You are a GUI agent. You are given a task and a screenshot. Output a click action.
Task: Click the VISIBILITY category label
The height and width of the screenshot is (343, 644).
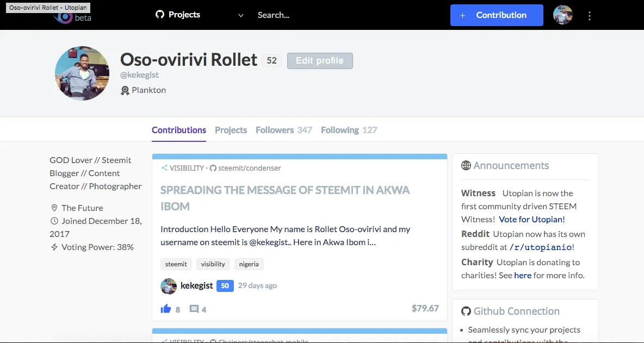[x=187, y=168]
